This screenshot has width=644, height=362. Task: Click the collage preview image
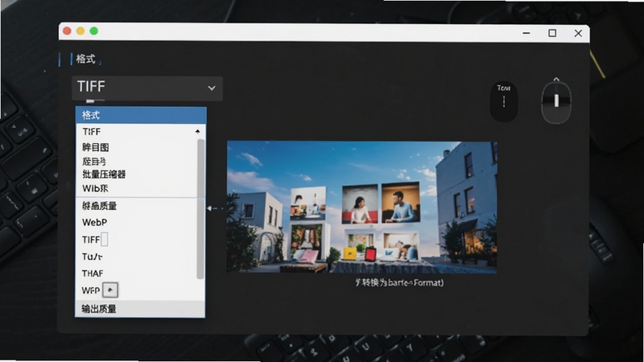(x=361, y=208)
